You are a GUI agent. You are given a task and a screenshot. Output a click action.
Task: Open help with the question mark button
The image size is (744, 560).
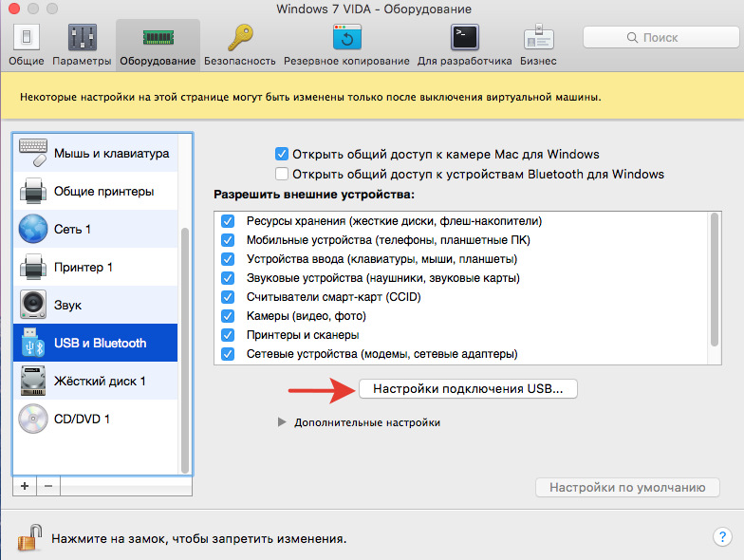click(x=722, y=537)
